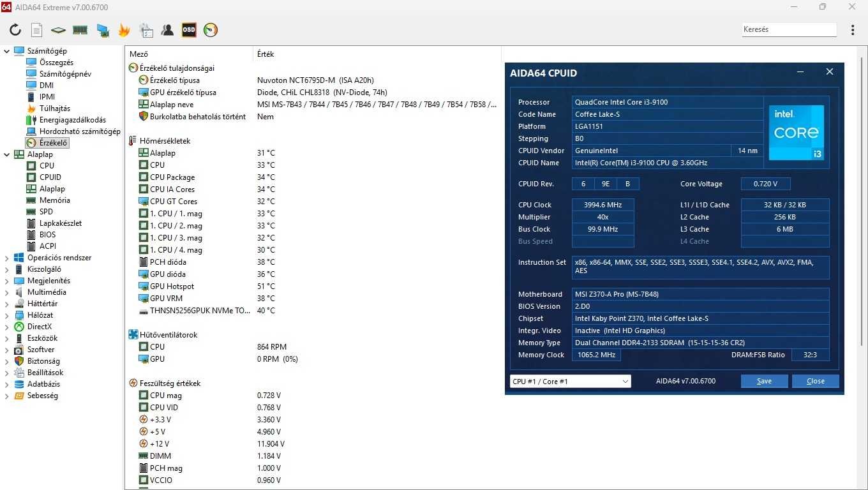
Task: Click the Hálózat network icon
Action: [19, 315]
